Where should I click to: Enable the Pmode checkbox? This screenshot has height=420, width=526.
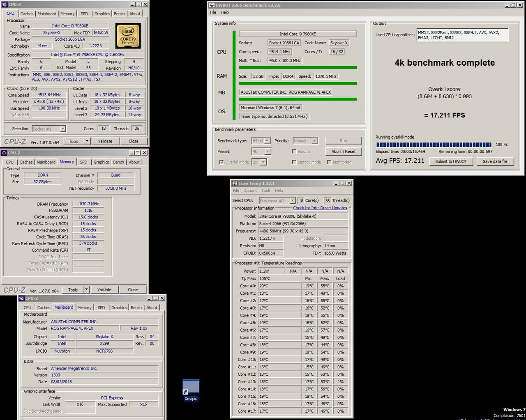click(294, 151)
